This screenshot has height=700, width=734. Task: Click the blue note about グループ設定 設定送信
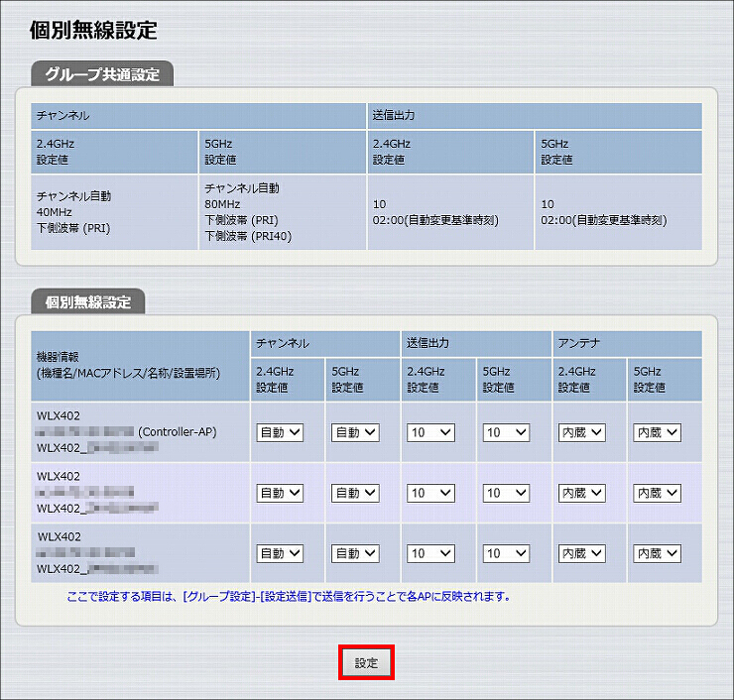(289, 596)
